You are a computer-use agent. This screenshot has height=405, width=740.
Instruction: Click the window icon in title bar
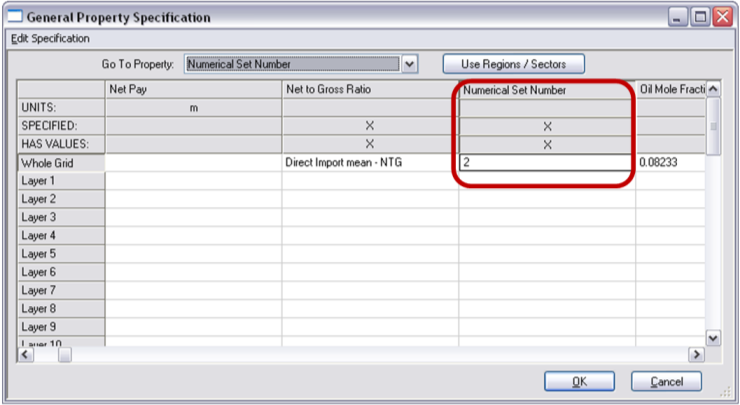coord(14,17)
